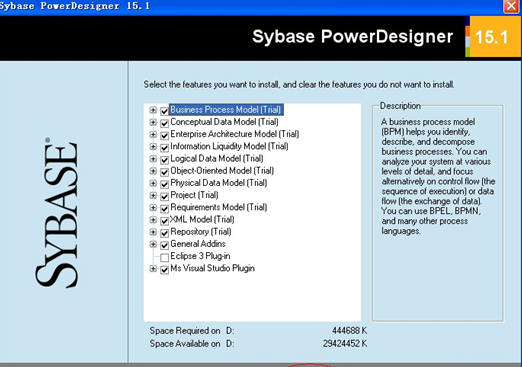Expand Business Process Model tree node
The height and width of the screenshot is (367, 522).
(x=153, y=110)
